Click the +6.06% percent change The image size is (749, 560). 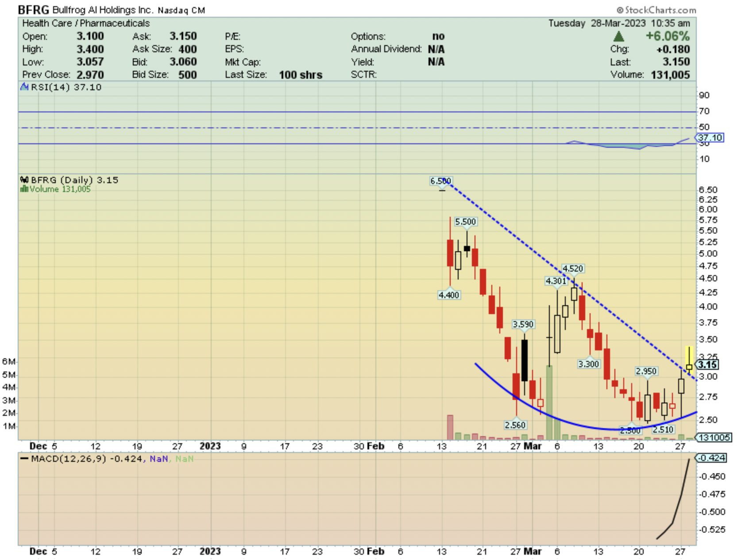[x=668, y=36]
